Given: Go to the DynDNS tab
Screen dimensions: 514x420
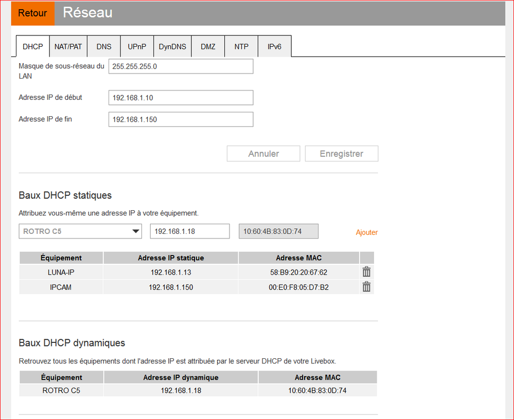Looking at the screenshot, I should click(172, 46).
